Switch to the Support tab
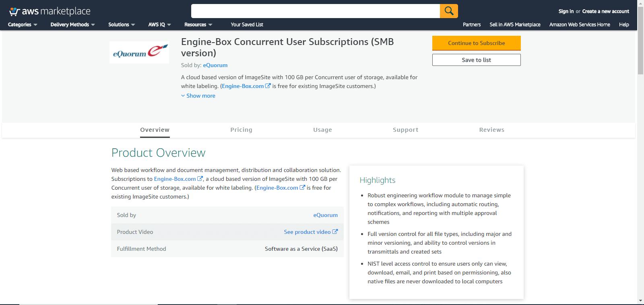 [405, 130]
